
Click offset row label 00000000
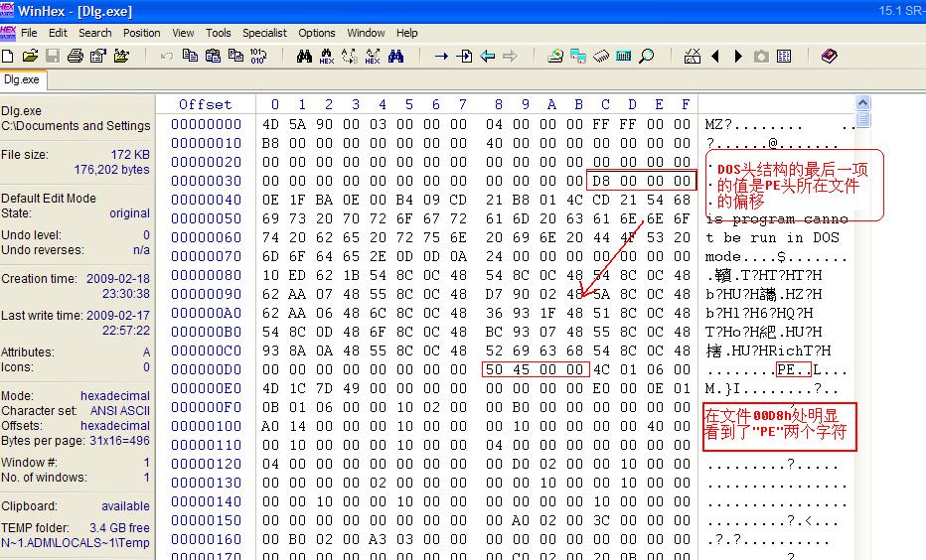(x=206, y=124)
